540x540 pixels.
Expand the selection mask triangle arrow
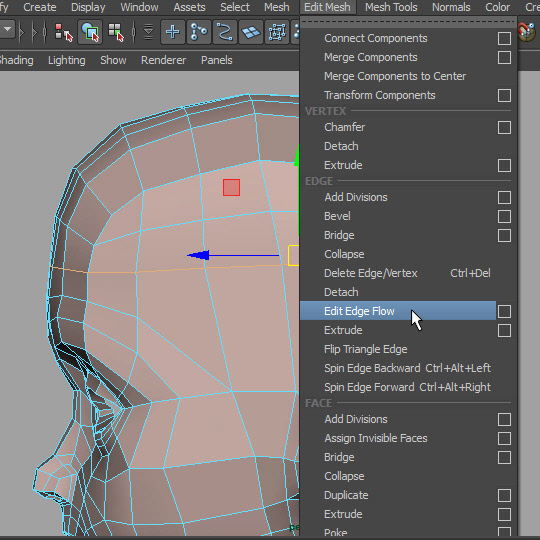pyautogui.click(x=148, y=32)
